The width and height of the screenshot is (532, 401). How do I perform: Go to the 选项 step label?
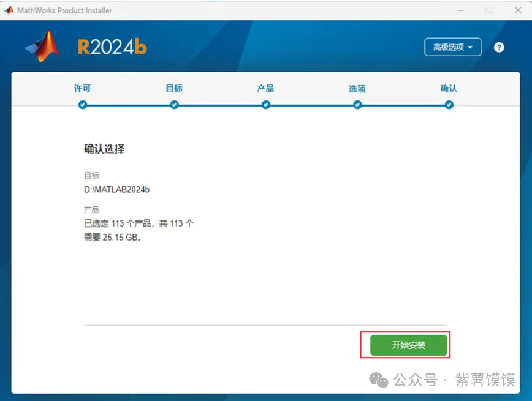tap(357, 89)
